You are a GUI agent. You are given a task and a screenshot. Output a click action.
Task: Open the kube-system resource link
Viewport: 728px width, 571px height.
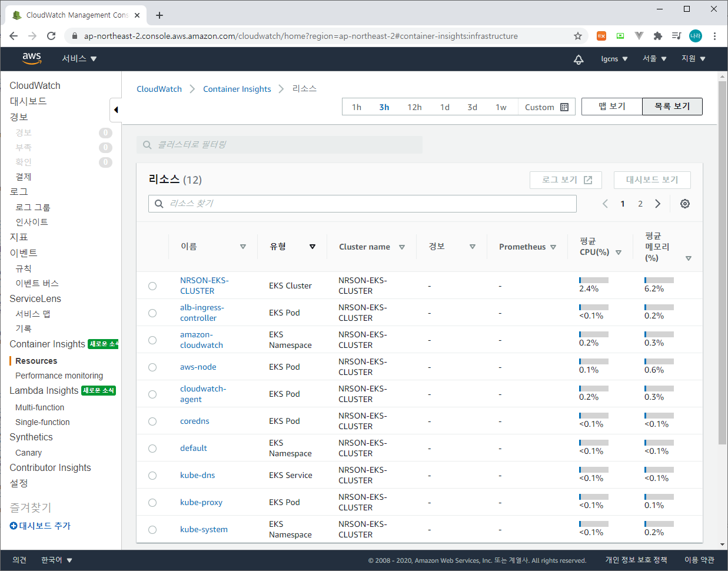[x=204, y=529]
